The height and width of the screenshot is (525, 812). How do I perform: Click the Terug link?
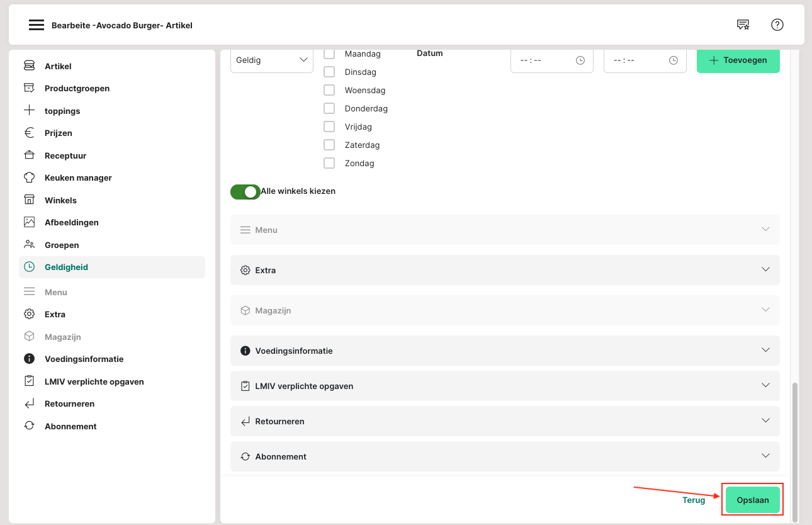coord(694,500)
